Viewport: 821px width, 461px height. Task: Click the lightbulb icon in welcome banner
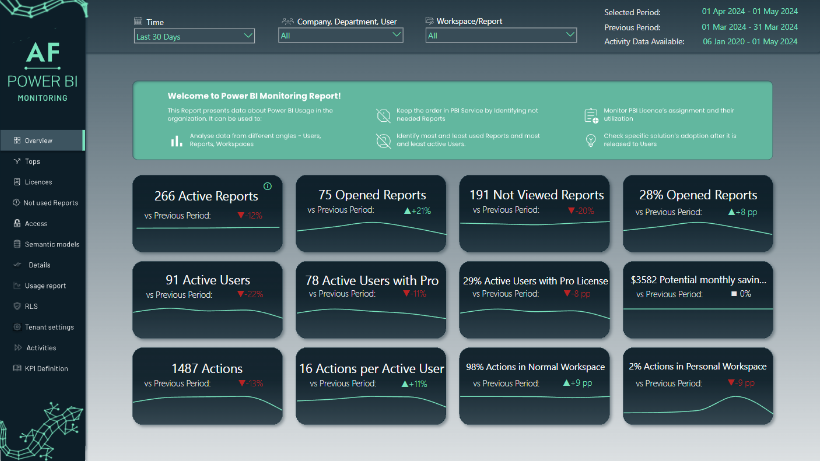tap(591, 140)
